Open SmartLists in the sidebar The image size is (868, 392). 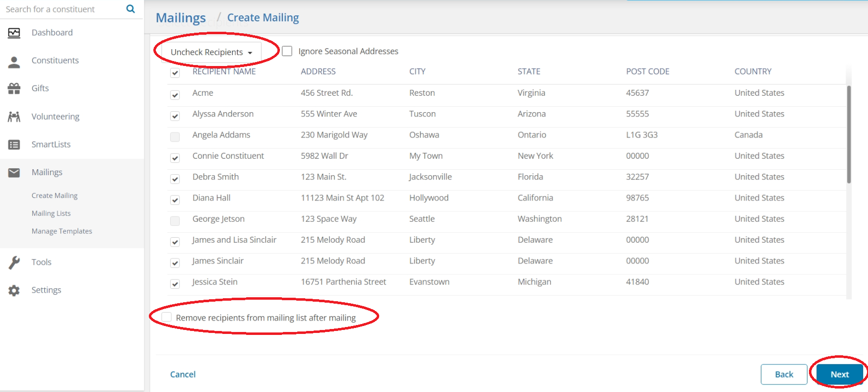point(51,144)
